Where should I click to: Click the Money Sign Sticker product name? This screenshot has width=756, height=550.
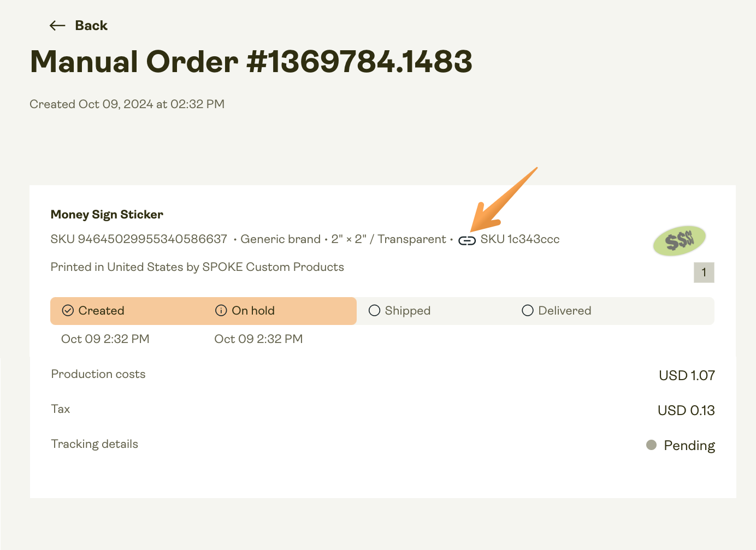tap(107, 214)
